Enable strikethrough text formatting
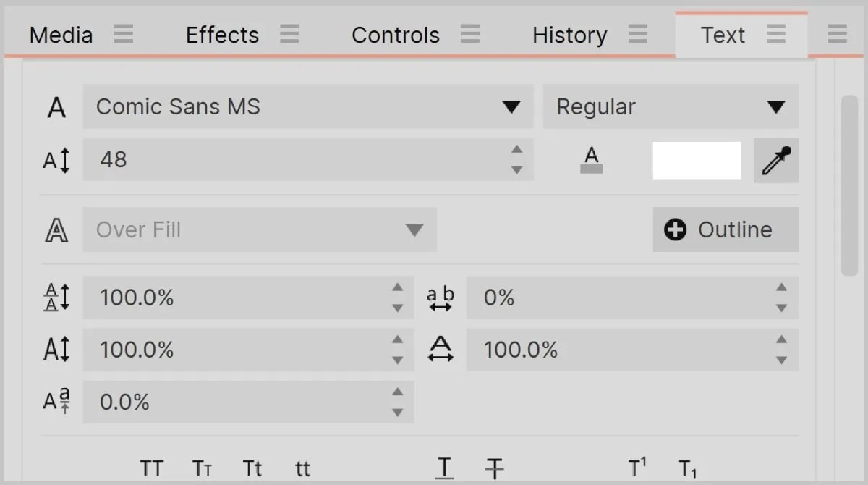The image size is (868, 485). coord(494,468)
